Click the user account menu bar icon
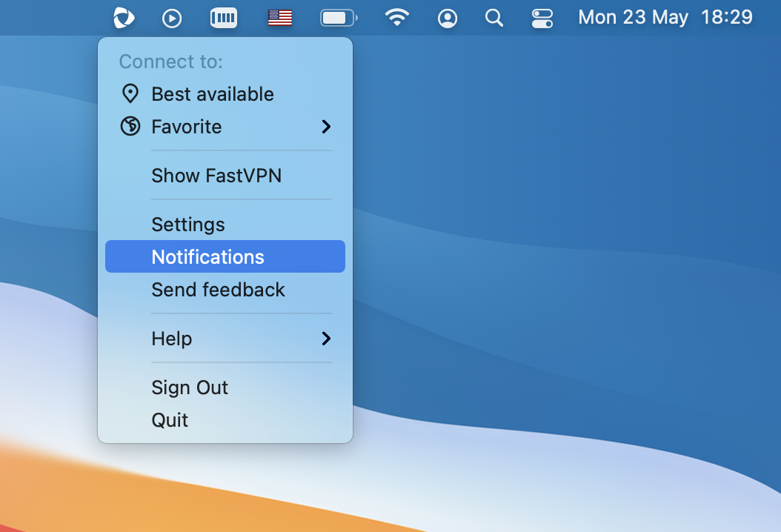 click(x=448, y=19)
